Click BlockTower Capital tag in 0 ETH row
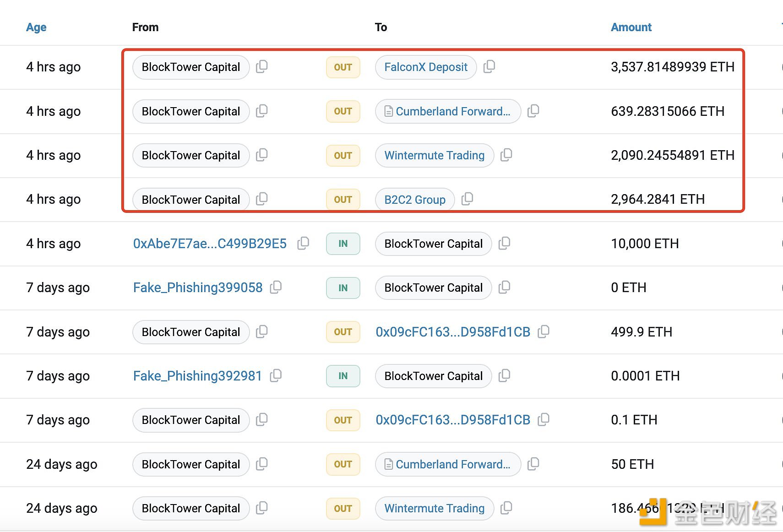The height and width of the screenshot is (532, 783). pyautogui.click(x=434, y=288)
